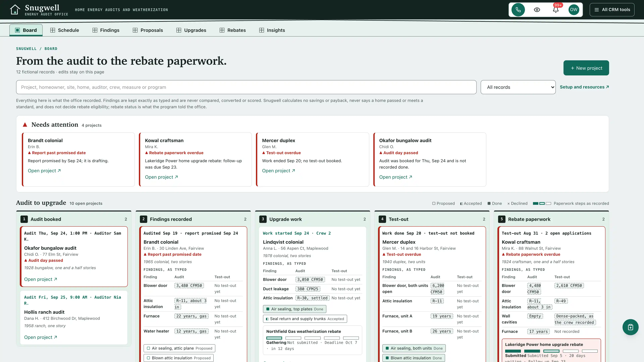Screen dimensions: 644x362
Task: Click Upgrade work column header
Action: (x=312, y=219)
